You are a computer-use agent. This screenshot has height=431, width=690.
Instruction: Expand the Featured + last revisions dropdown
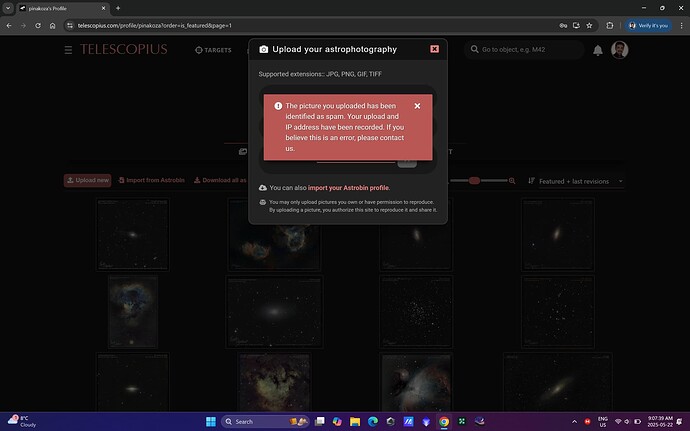point(581,181)
